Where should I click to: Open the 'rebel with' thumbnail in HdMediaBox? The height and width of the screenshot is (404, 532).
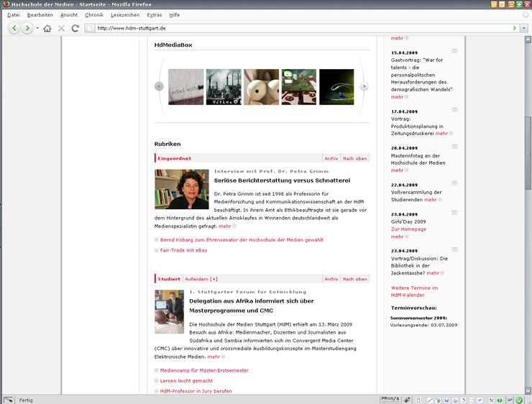(186, 87)
